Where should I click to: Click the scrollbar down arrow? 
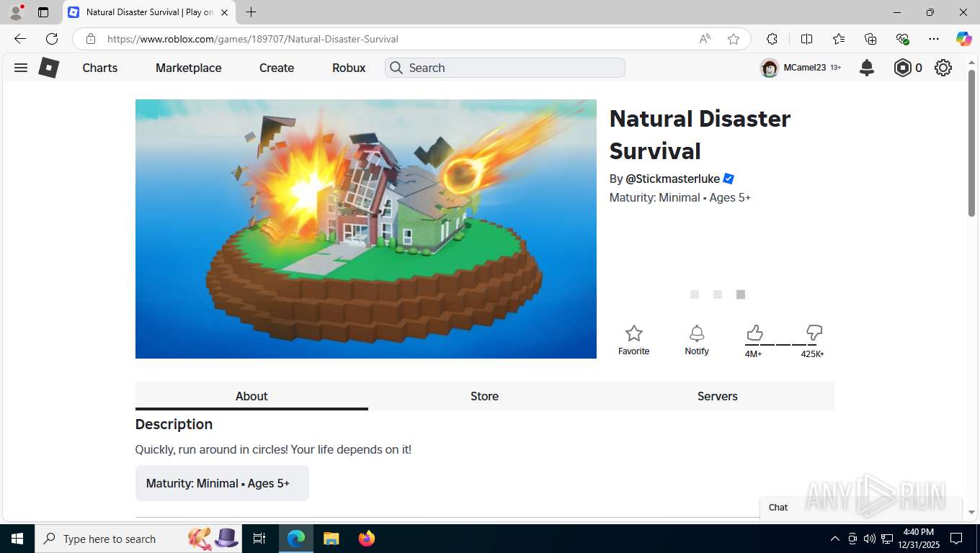tap(971, 512)
